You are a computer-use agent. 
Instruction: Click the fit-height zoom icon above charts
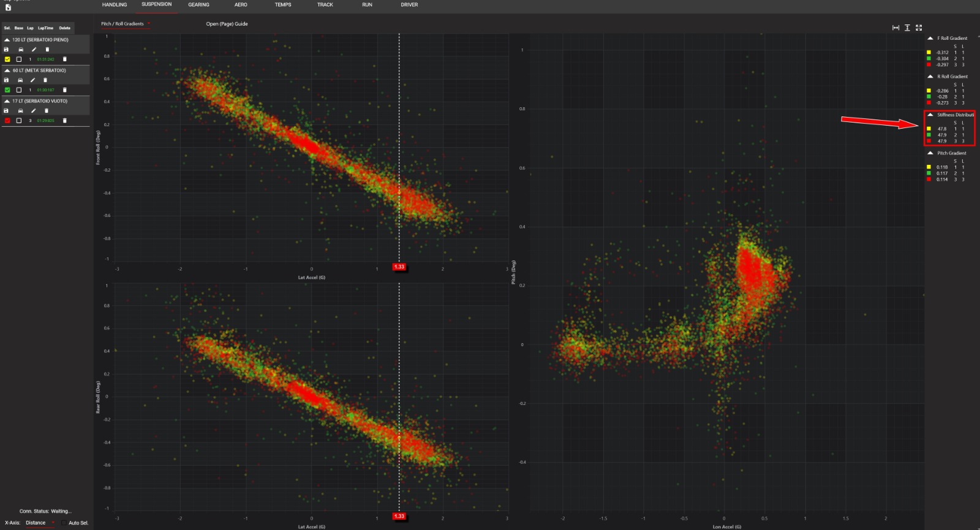[x=907, y=28]
